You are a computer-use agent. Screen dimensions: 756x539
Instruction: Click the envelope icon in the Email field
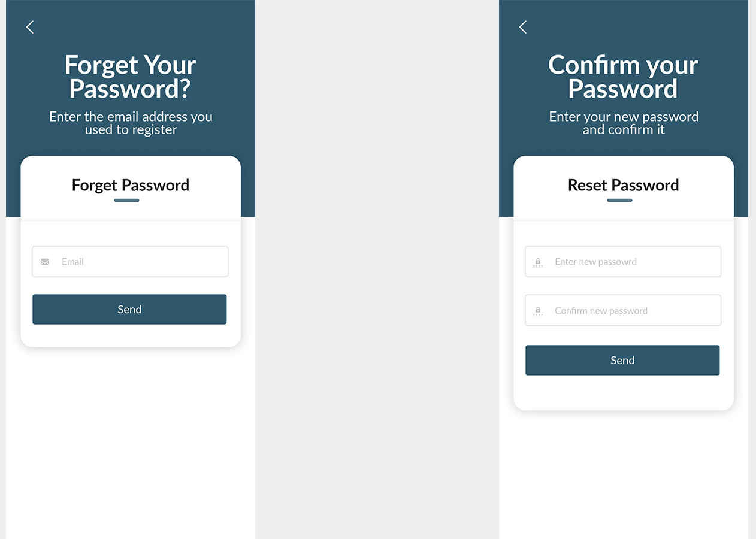tap(45, 262)
